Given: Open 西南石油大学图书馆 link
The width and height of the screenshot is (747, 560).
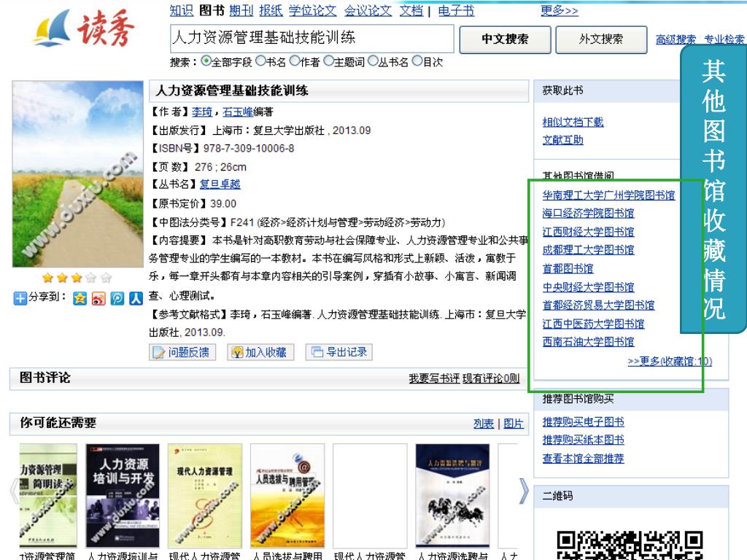Looking at the screenshot, I should pyautogui.click(x=589, y=342).
